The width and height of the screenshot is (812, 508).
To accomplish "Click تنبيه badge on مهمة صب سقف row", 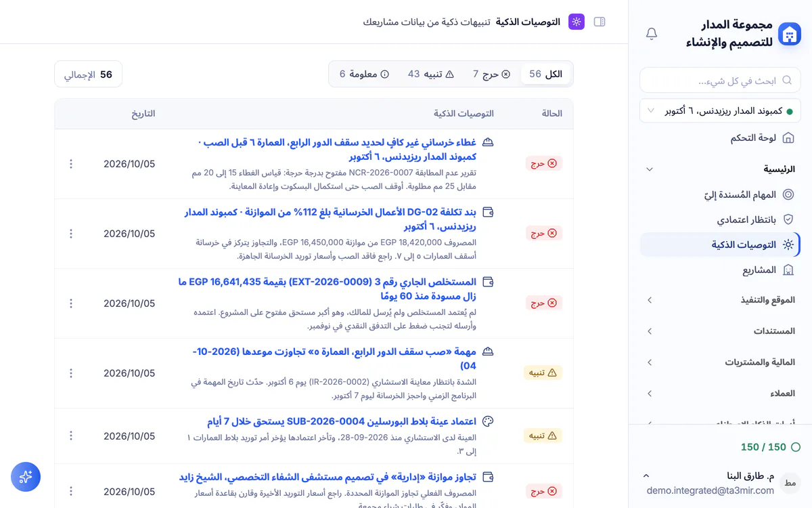I will (x=543, y=373).
